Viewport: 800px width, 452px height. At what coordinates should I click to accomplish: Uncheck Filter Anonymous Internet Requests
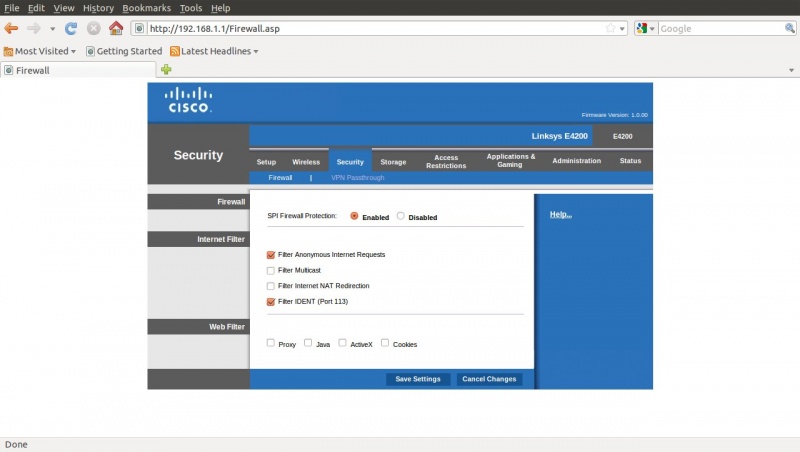coord(271,255)
